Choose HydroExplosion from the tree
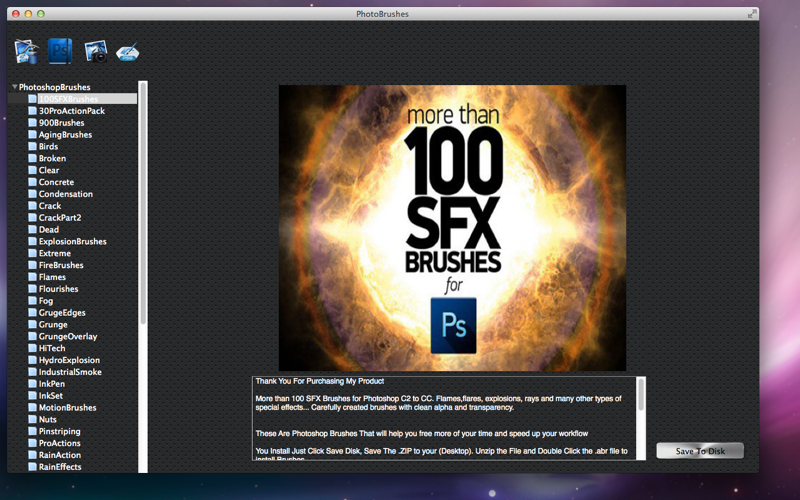Viewport: 800px width, 500px height. [x=69, y=360]
